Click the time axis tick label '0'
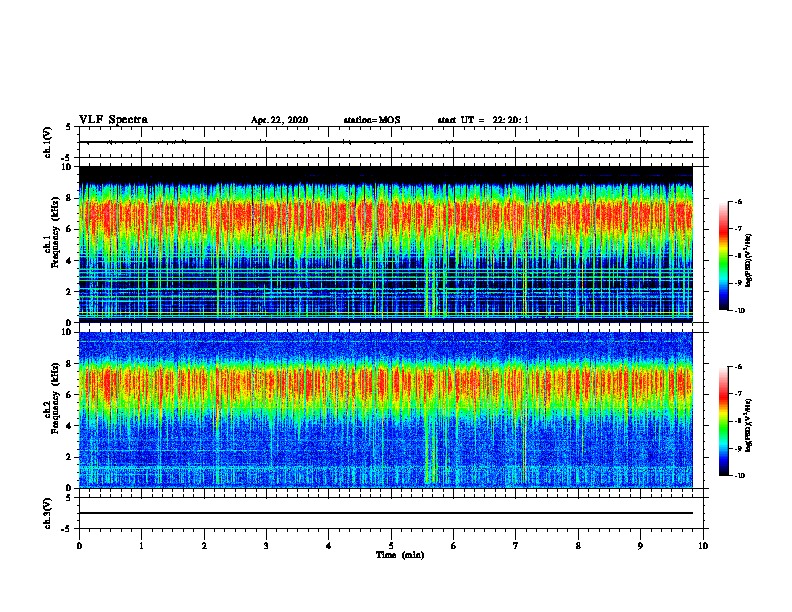792x612 pixels. (x=79, y=546)
